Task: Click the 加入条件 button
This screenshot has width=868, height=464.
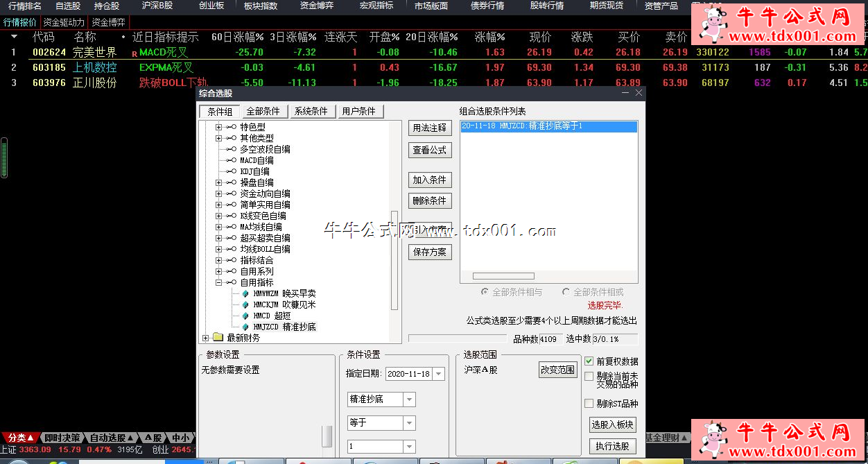Action: click(429, 180)
